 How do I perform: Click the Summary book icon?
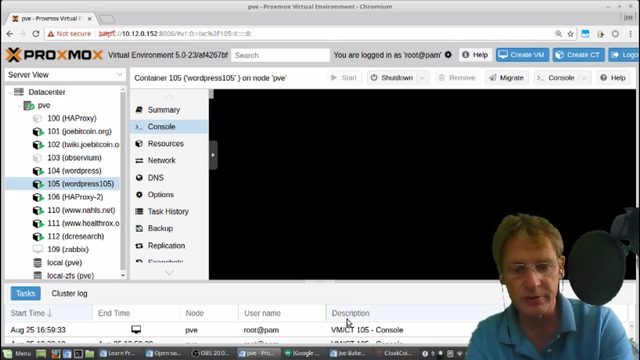coord(139,110)
